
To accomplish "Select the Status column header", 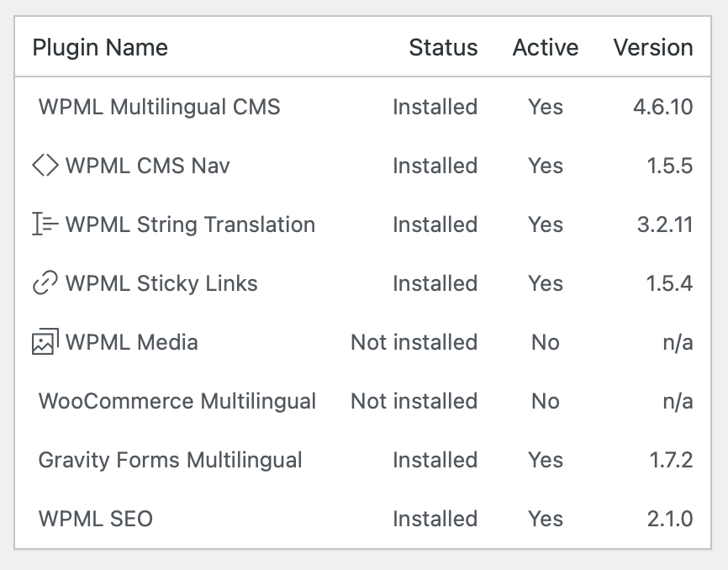I will click(443, 47).
